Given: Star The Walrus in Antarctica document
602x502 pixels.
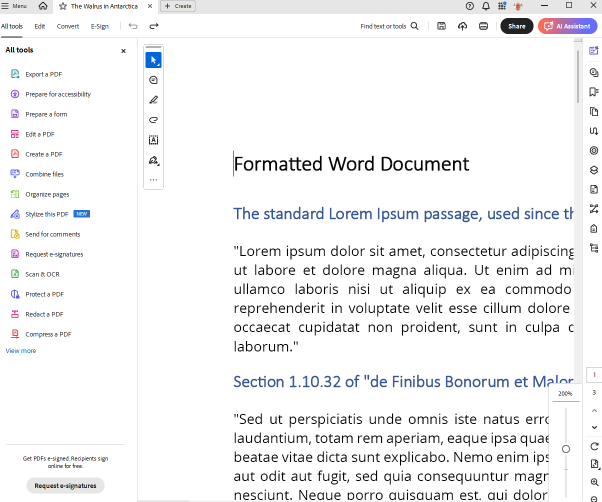Looking at the screenshot, I should tap(63, 6).
